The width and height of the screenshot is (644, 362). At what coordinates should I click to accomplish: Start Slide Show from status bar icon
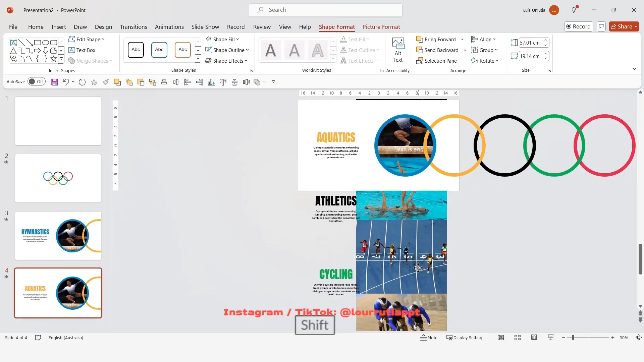(551, 338)
